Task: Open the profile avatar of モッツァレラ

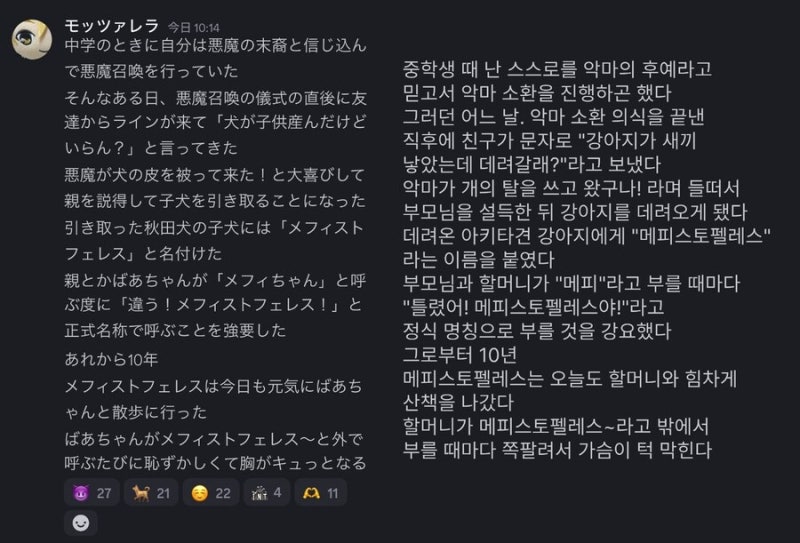Action: click(32, 40)
